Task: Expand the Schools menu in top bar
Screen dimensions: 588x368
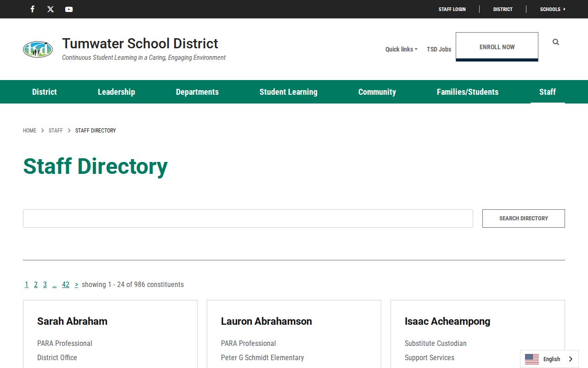Action: click(x=553, y=9)
